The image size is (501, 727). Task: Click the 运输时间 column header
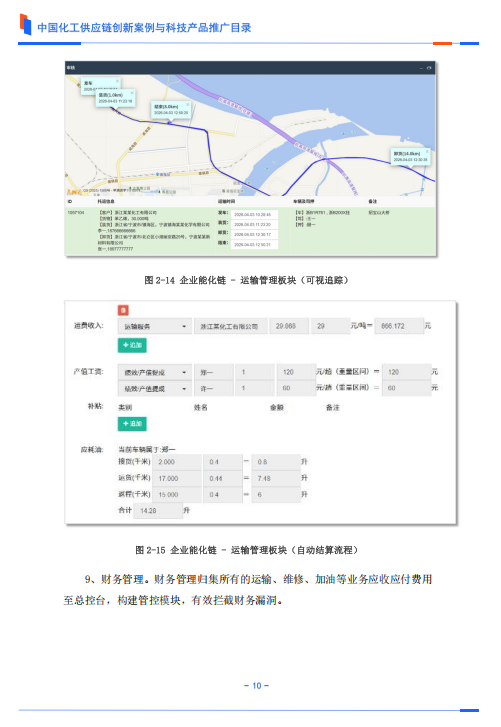226,201
